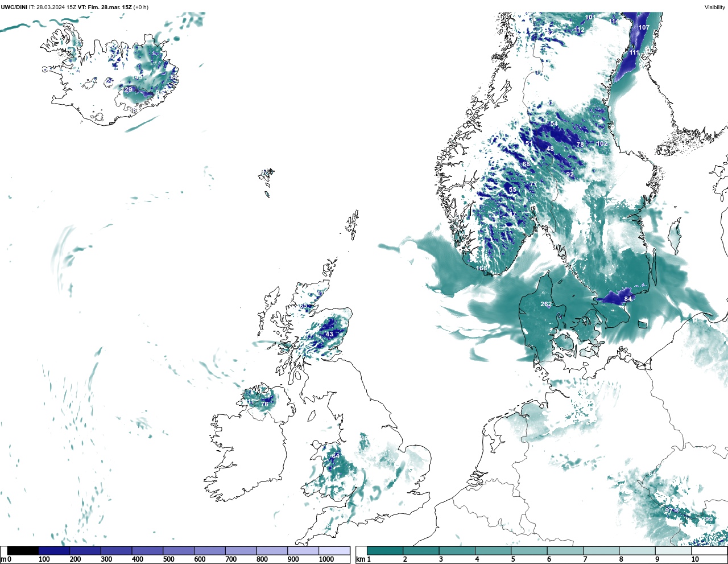Viewport: 728px width, 564px height.
Task: Click the 800–900 m legend swatch
Action: [272, 551]
